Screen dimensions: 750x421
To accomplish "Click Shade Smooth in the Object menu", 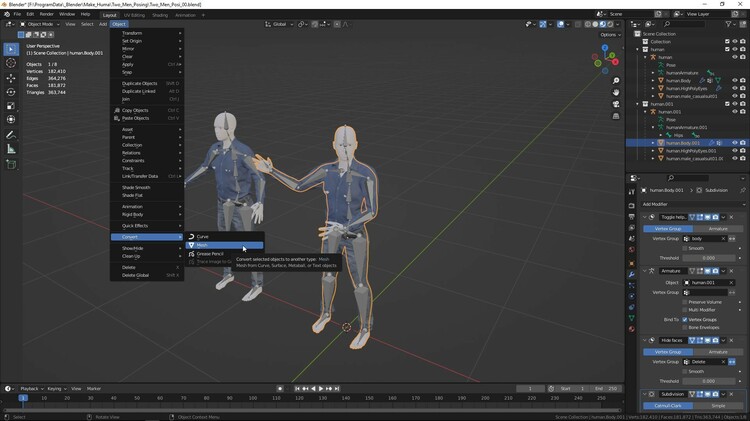I will 136,187.
